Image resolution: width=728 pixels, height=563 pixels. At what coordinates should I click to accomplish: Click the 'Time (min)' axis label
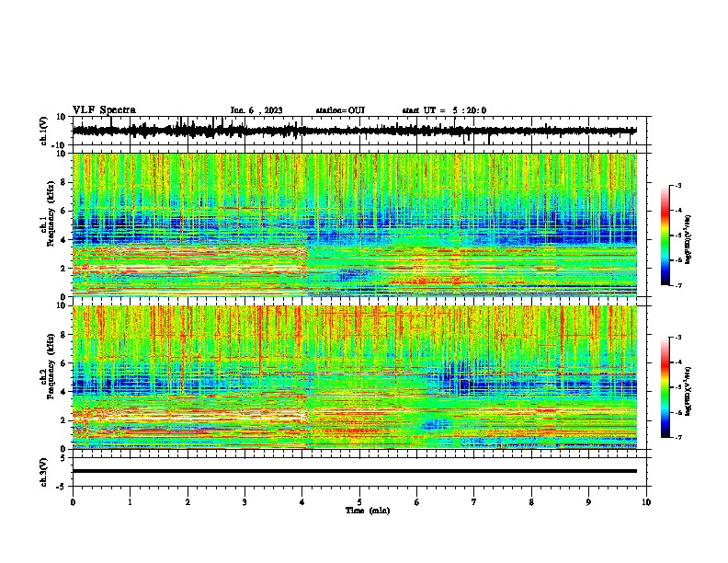(368, 511)
